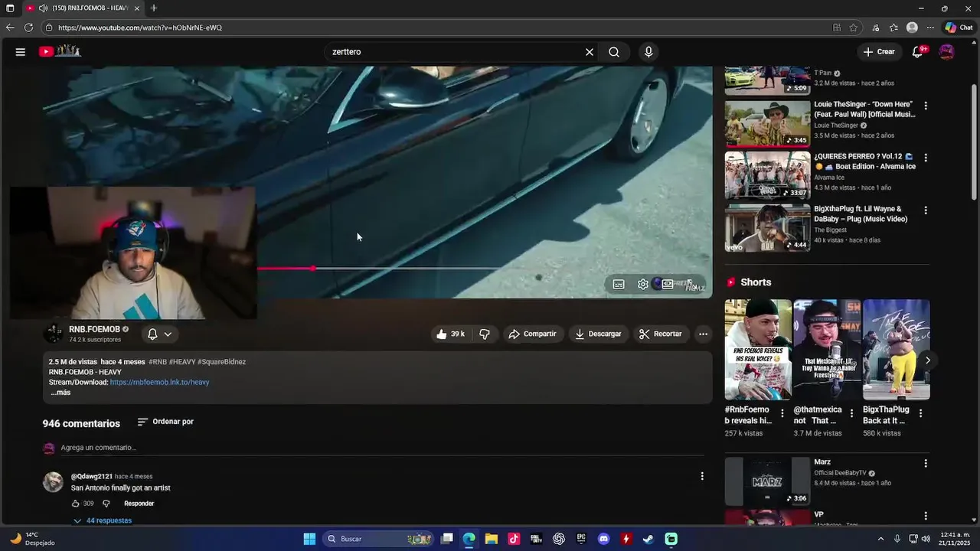Viewport: 980px width, 551px height.
Task: Reply to Qdawg2121 with Responder
Action: [x=139, y=504]
